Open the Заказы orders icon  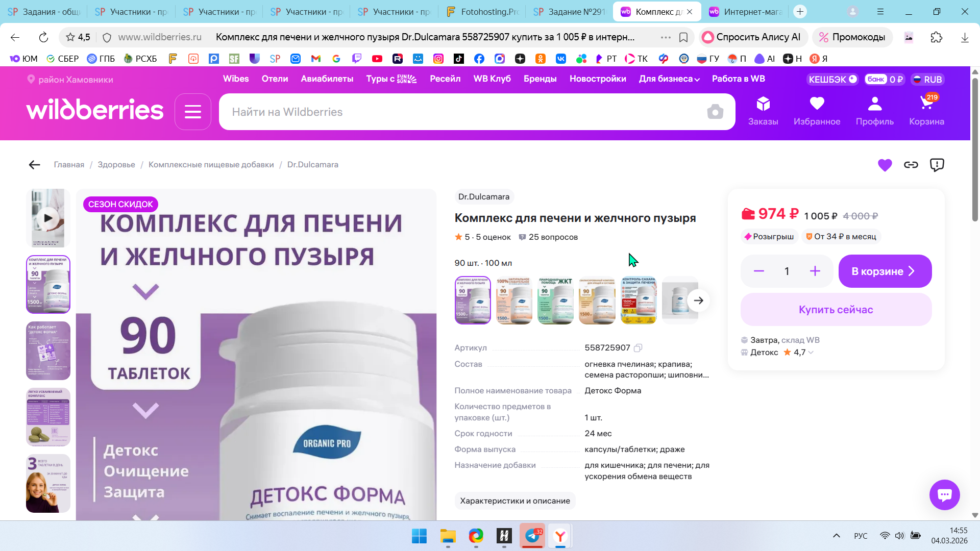click(x=763, y=111)
